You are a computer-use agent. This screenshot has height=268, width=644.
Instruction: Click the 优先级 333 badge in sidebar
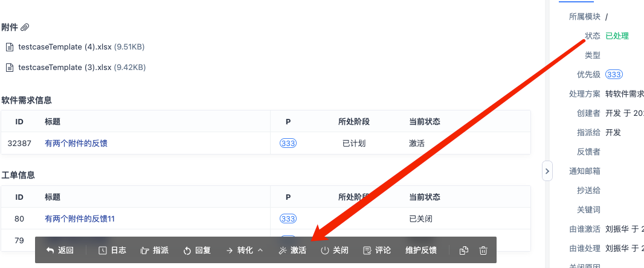pyautogui.click(x=614, y=74)
